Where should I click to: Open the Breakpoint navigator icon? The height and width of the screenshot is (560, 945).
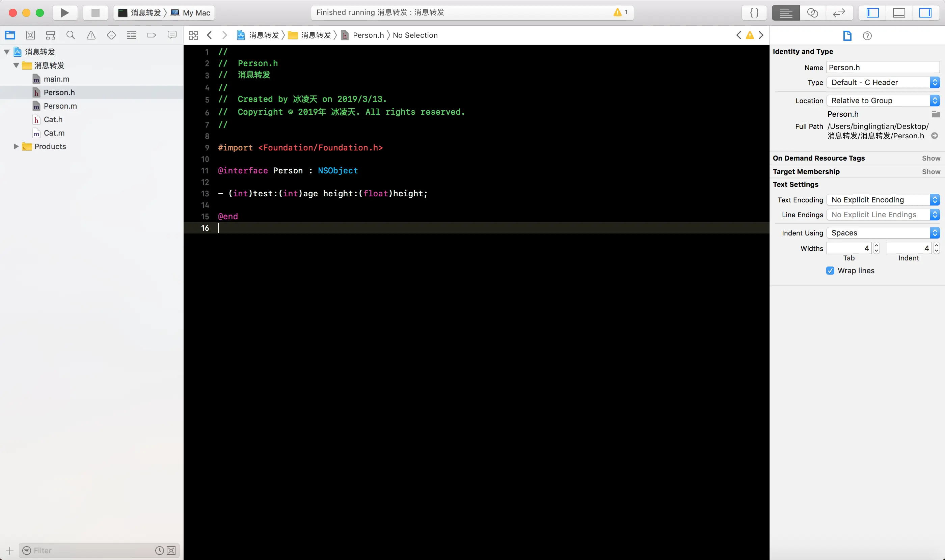152,35
